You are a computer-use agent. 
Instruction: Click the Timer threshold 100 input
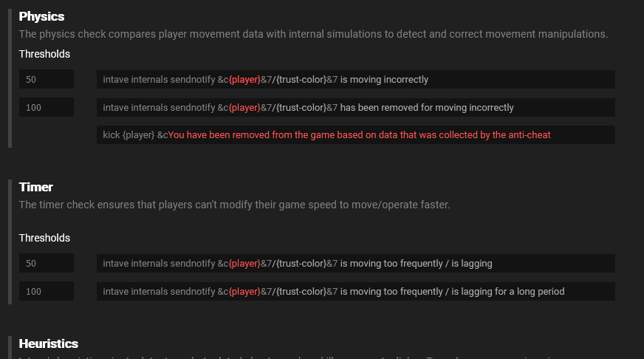tap(46, 292)
